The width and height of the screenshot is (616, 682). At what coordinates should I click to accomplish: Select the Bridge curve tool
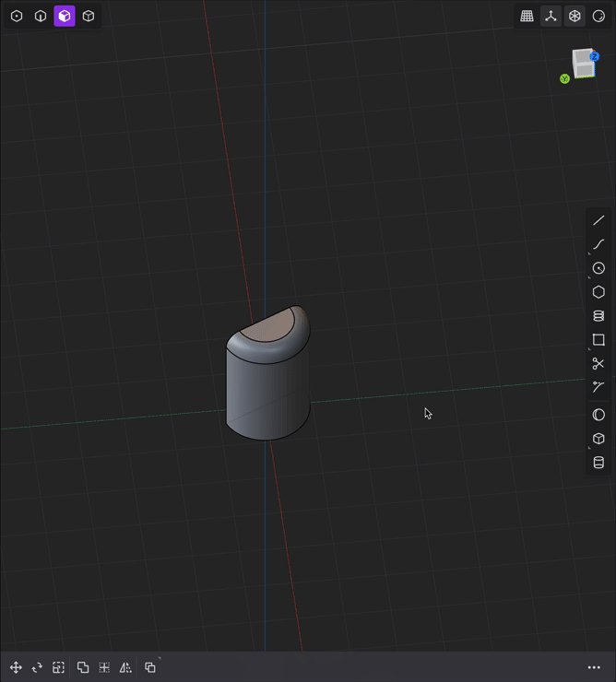click(x=598, y=387)
